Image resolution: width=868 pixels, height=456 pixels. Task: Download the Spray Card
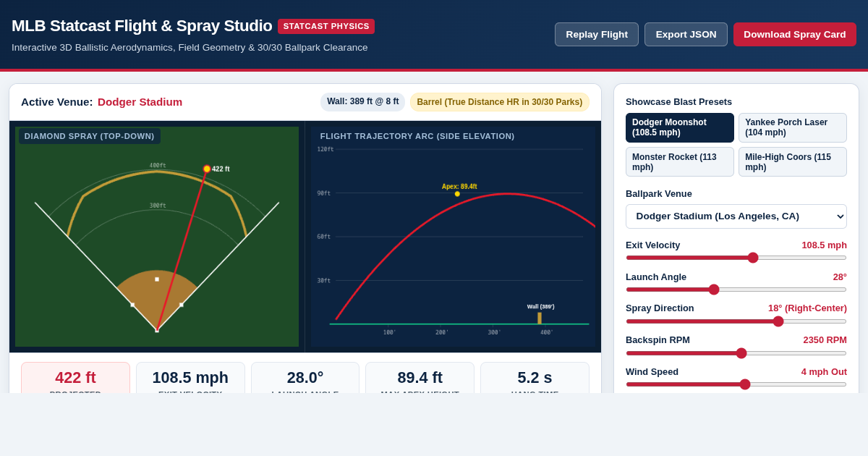(794, 34)
